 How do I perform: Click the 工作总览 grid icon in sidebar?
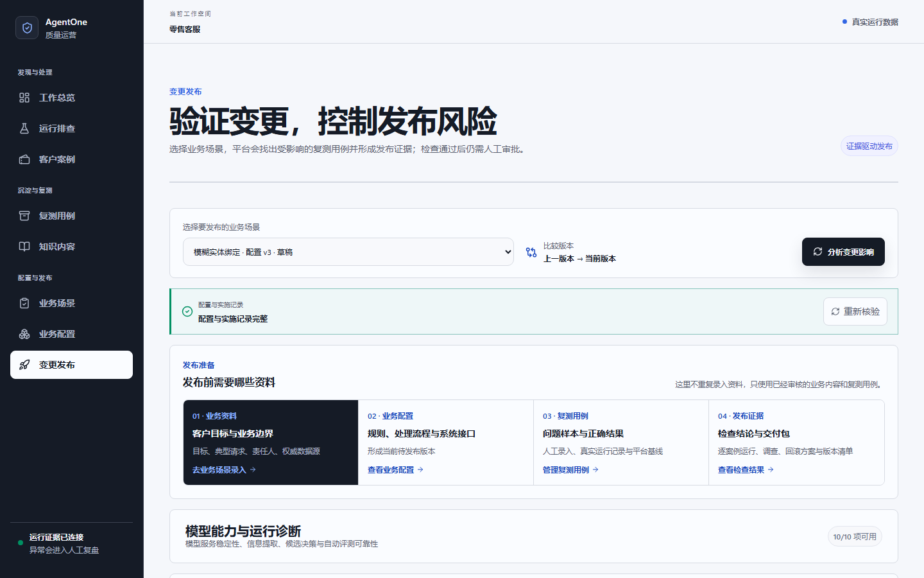click(24, 98)
